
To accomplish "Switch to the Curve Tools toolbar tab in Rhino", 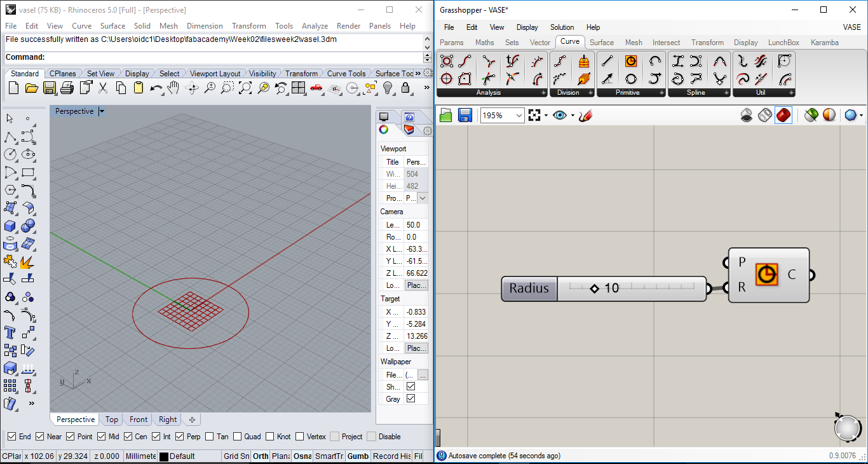I will click(x=346, y=74).
